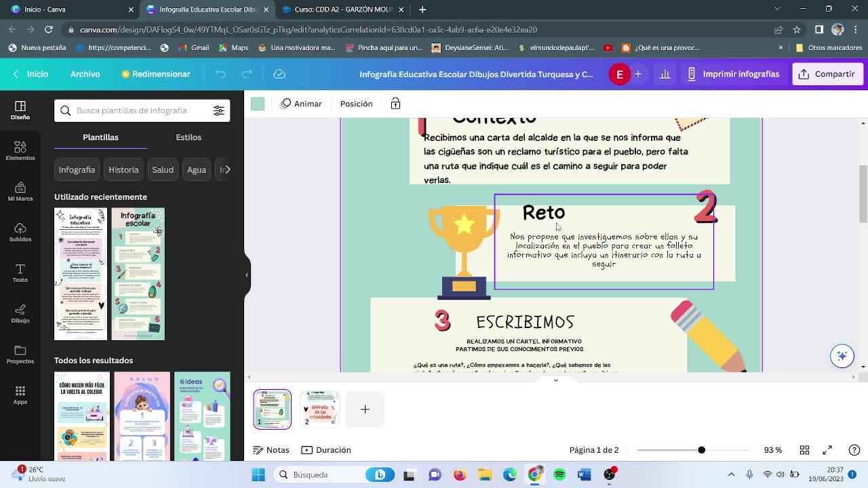Click the Redimensionar button
868x488 pixels.
(x=155, y=74)
